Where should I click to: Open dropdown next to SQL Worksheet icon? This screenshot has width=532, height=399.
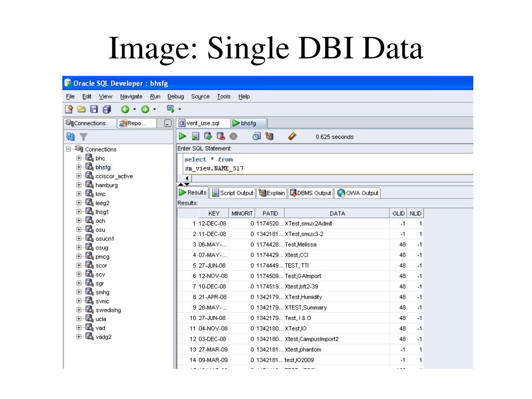click(179, 109)
